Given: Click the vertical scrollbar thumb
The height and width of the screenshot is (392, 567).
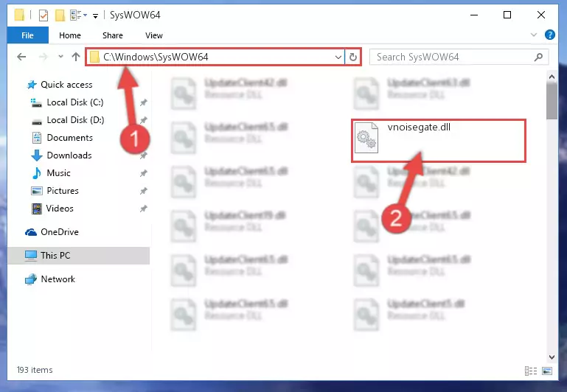Looking at the screenshot, I should 552,101.
